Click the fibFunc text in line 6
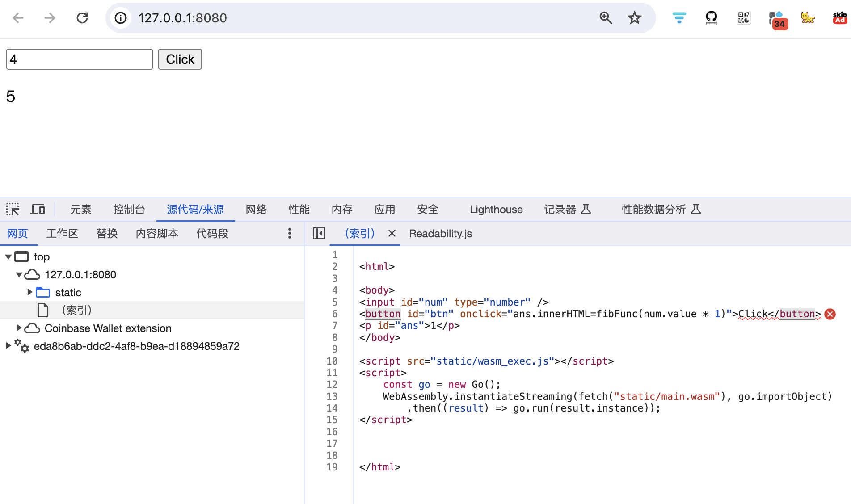Viewport: 851px width, 504px height. (617, 314)
